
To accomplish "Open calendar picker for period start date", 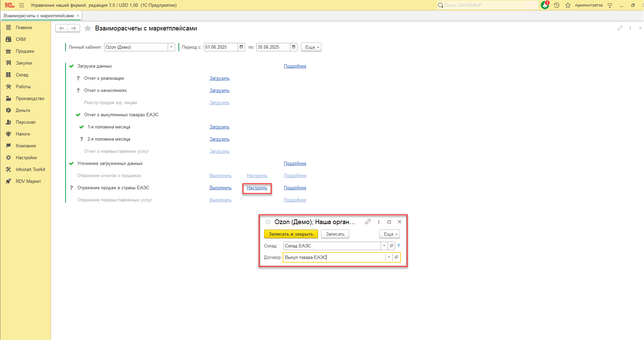I will click(241, 47).
